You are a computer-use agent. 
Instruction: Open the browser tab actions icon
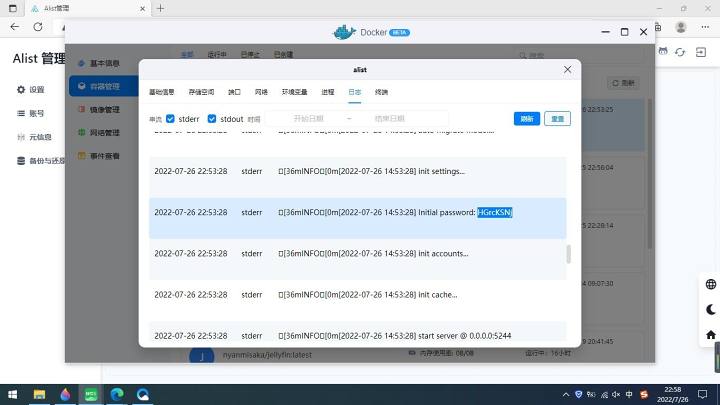coord(12,8)
